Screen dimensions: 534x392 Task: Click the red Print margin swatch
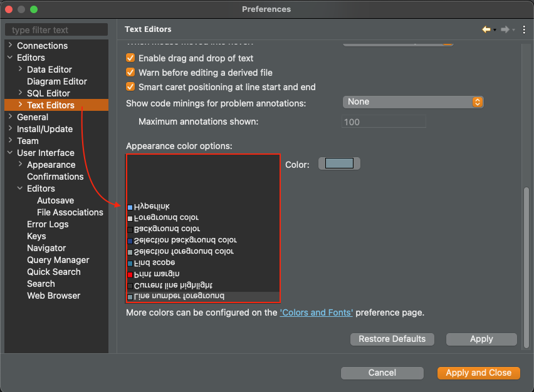(x=130, y=274)
